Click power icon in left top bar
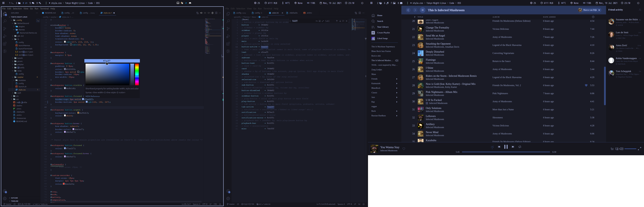The width and height of the screenshot is (644, 207). coord(362,3)
